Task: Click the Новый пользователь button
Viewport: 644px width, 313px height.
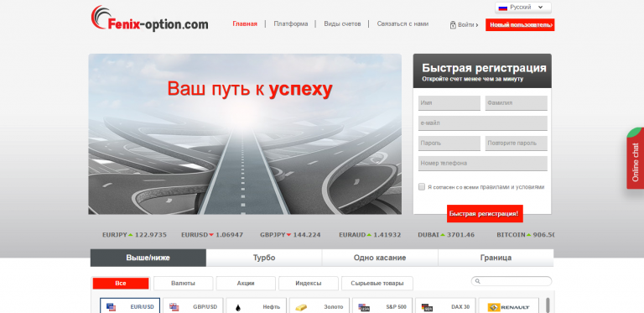Action: pos(520,24)
